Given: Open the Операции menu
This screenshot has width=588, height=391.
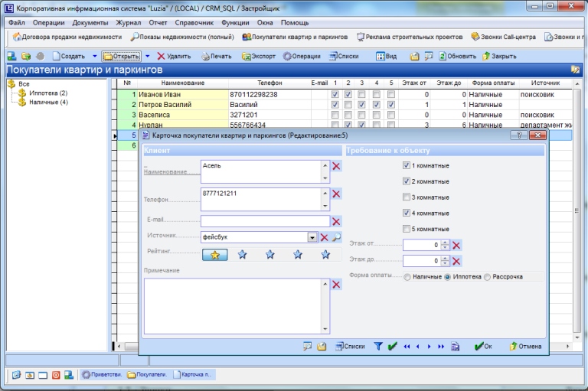Looking at the screenshot, I should (48, 22).
